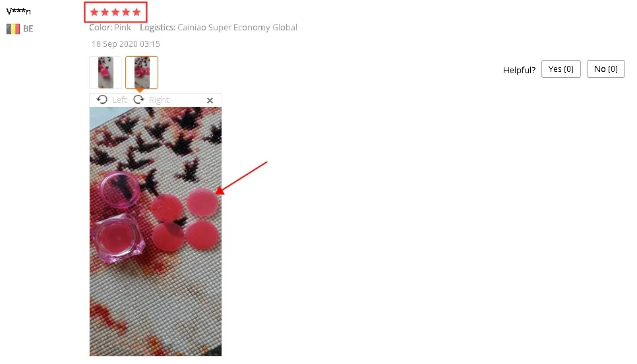Click the first star in the rating
Image resolution: width=637 pixels, height=364 pixels.
[x=94, y=12]
